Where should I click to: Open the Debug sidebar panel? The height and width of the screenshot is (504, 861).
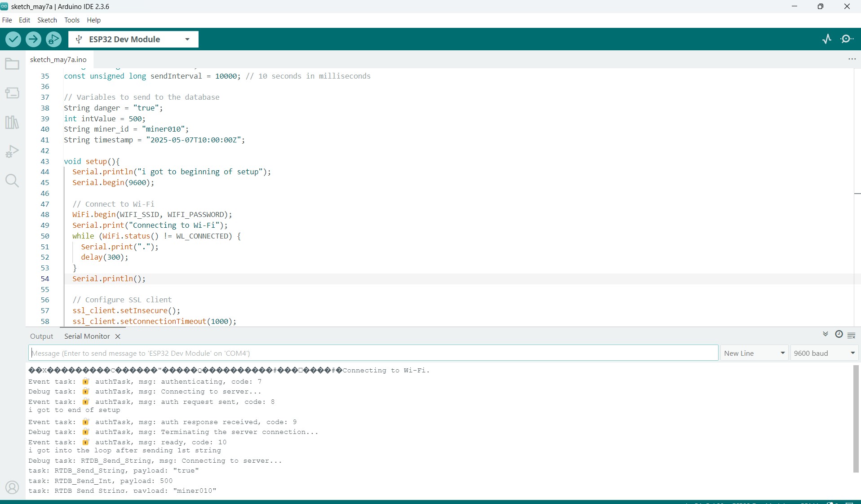tap(12, 151)
